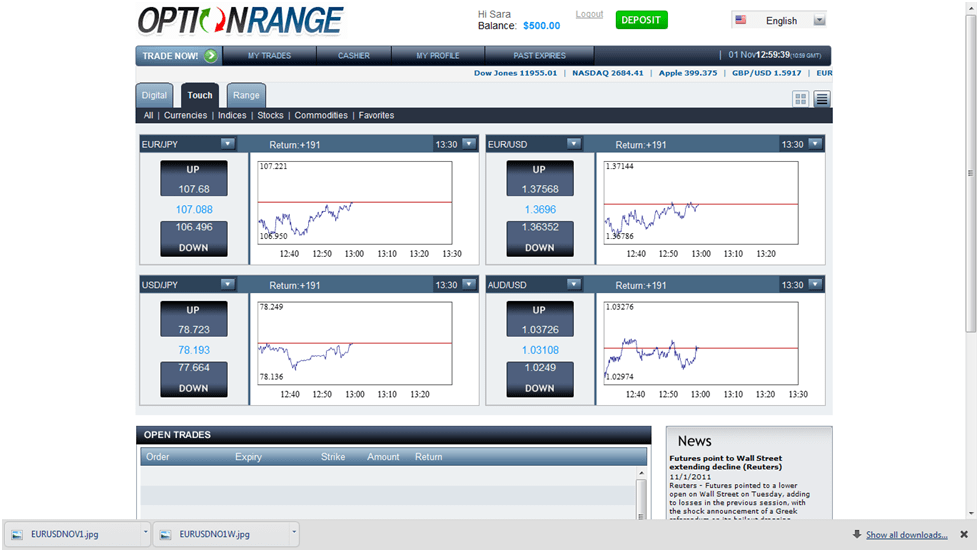Click EUR/JPY DOWN 106.496 button
The image size is (979, 552).
194,239
